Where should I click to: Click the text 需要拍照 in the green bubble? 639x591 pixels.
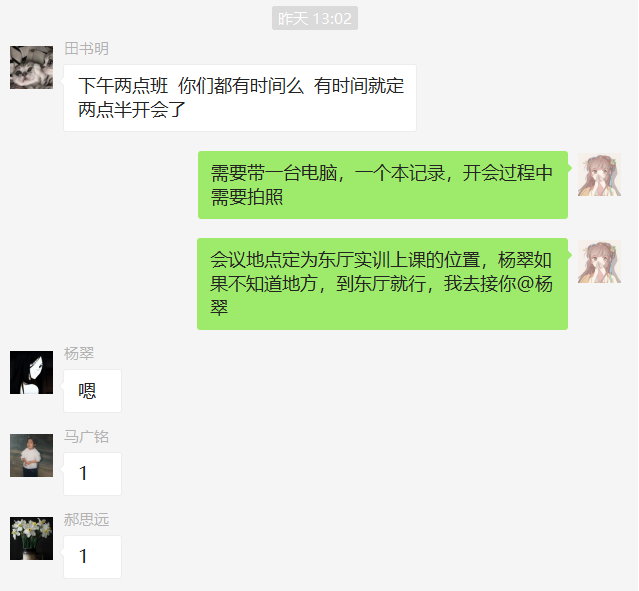click(247, 197)
